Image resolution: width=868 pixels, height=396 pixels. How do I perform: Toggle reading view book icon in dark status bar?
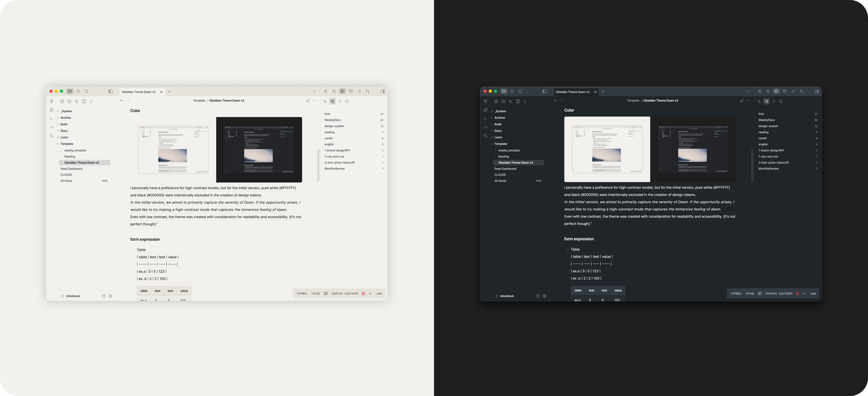760,294
